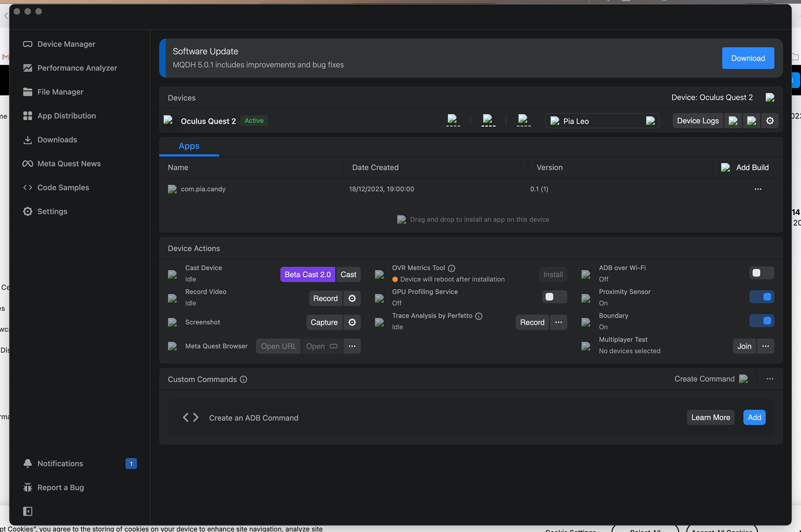801x532 pixels.
Task: Click the icon left of the device gear
Action: (752, 121)
